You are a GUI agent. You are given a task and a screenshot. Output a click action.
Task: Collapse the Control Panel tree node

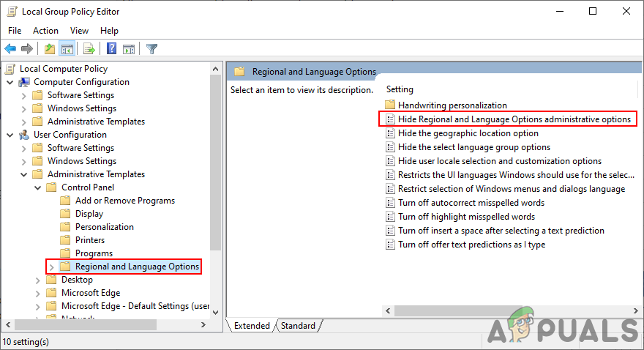coord(38,187)
